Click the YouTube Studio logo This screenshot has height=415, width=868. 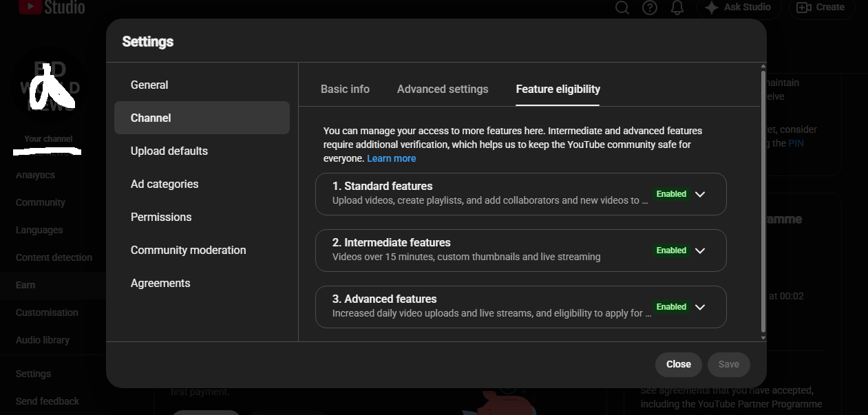coord(52,8)
